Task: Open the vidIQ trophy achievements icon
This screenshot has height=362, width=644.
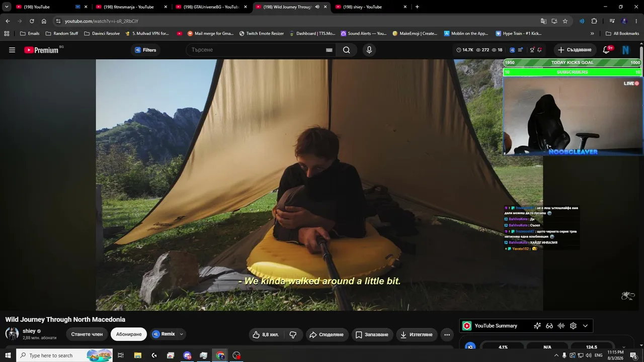Action: coord(532,50)
